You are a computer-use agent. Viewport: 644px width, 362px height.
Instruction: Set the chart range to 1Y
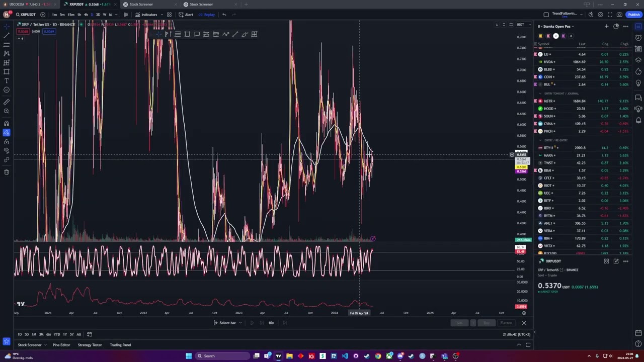click(x=64, y=334)
